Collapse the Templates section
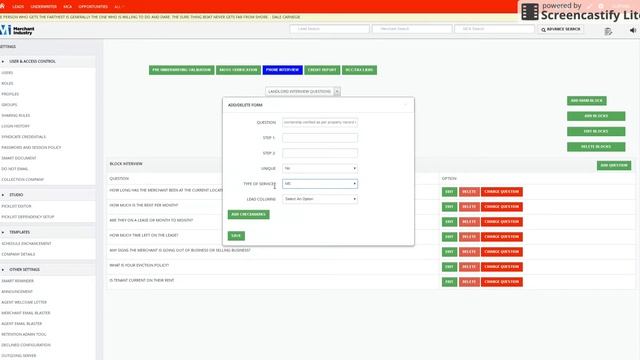The width and height of the screenshot is (640, 360). point(19,232)
